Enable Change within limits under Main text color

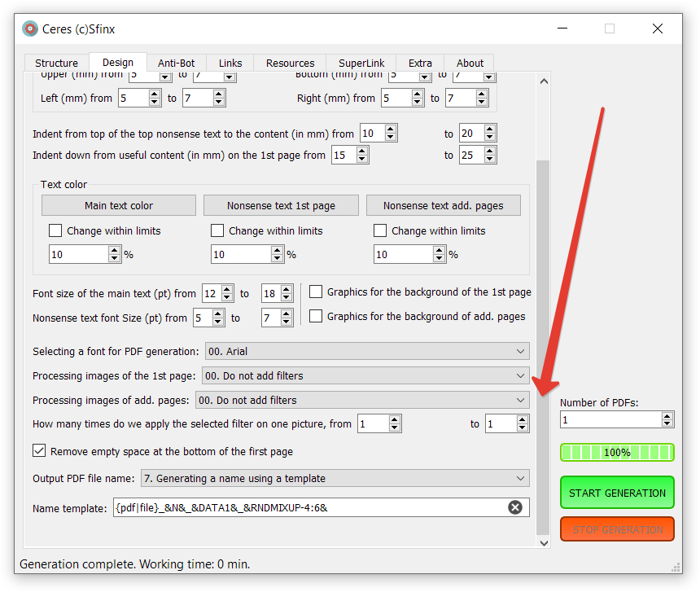point(55,231)
